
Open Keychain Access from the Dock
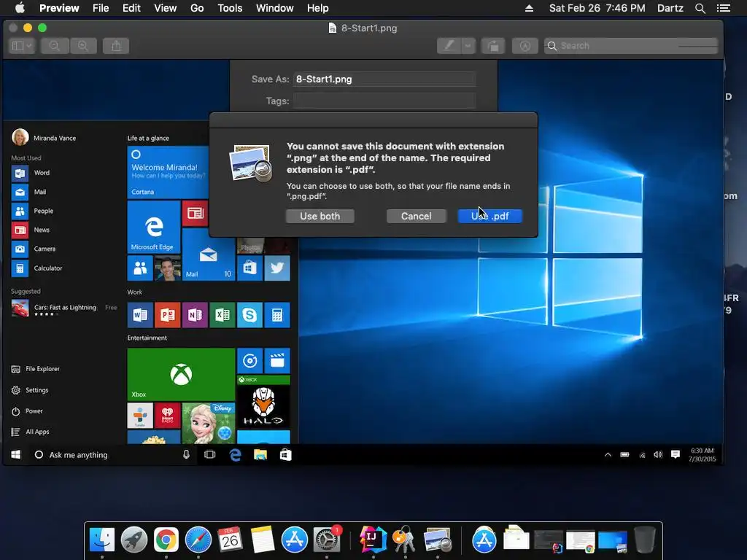tap(404, 540)
